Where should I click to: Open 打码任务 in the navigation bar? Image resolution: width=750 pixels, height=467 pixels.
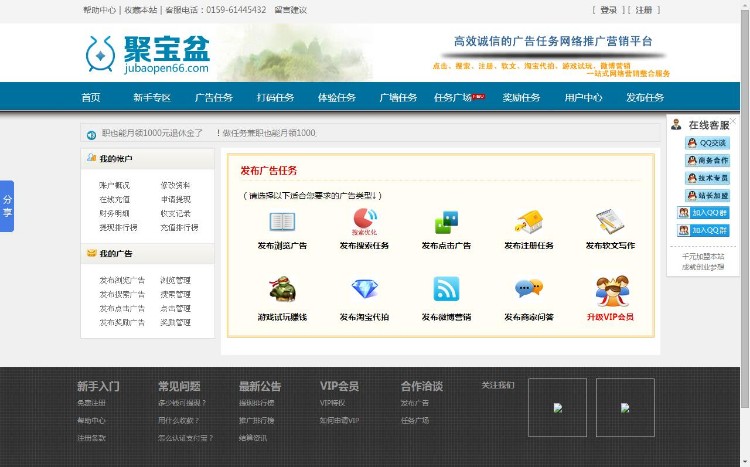pos(276,98)
